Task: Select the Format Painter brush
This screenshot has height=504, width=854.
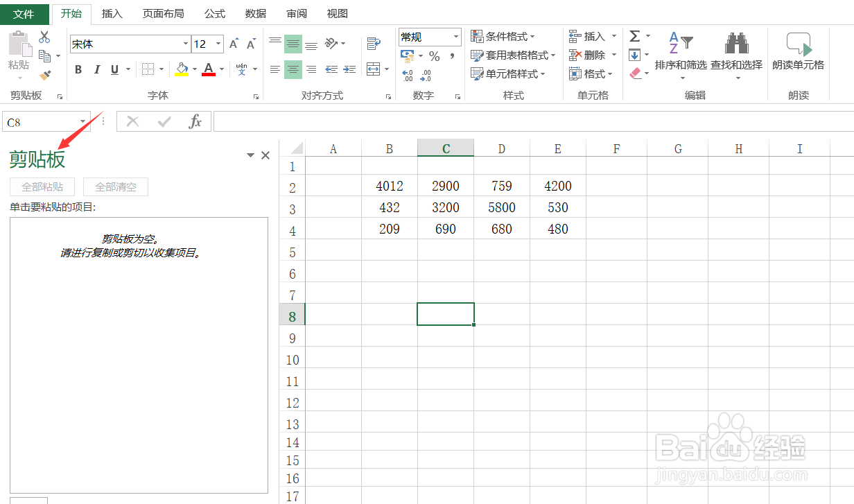Action: click(45, 74)
